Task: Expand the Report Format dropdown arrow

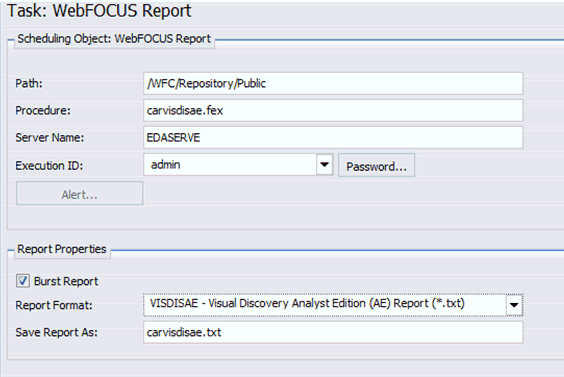Action: [514, 305]
